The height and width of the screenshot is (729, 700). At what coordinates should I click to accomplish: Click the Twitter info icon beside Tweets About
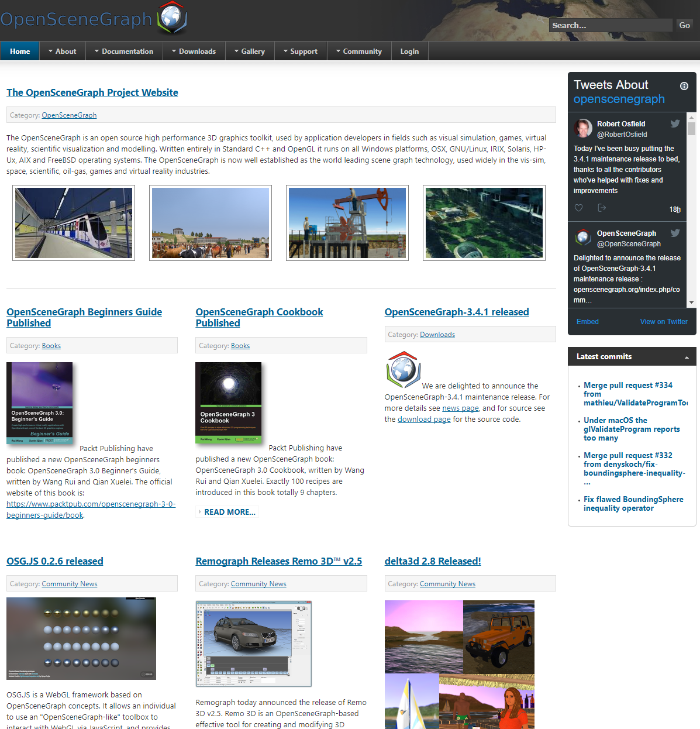(684, 86)
